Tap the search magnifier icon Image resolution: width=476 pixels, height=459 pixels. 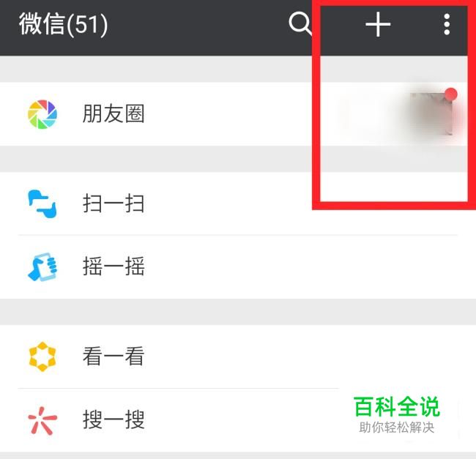point(300,23)
